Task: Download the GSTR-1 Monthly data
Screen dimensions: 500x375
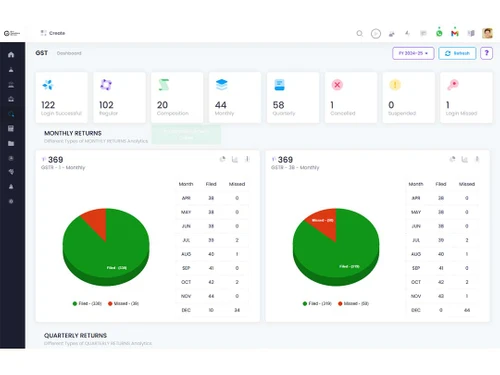Action: click(247, 159)
